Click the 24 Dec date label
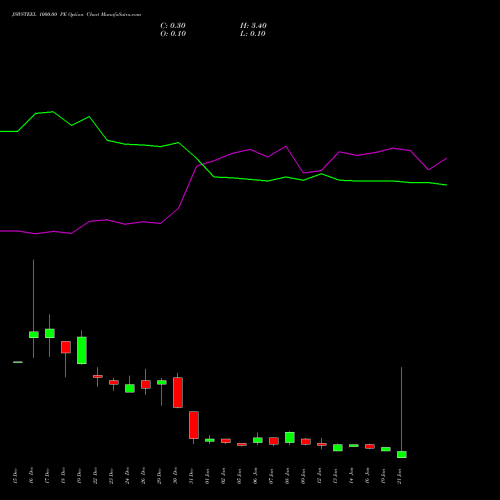Image resolution: width=500 pixels, height=500 pixels. click(127, 476)
